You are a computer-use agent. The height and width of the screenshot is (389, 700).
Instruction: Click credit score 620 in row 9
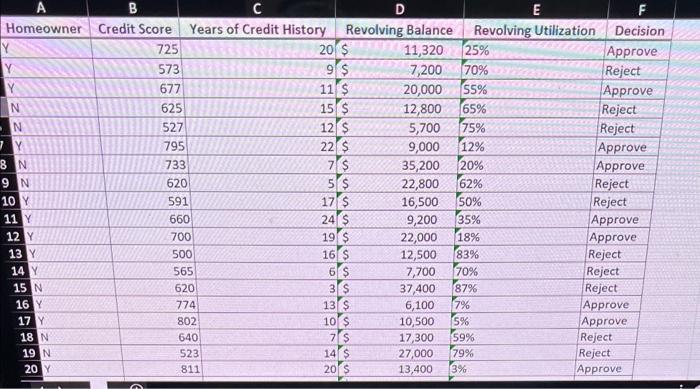148,183
